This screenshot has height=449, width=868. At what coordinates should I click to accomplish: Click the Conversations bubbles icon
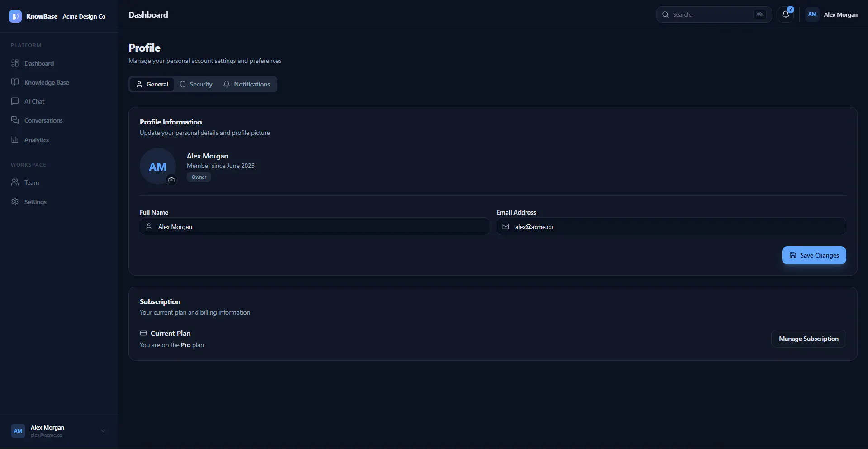tap(15, 120)
